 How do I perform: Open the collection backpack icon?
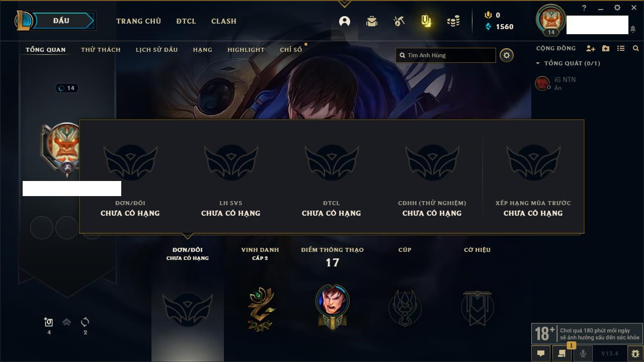pyautogui.click(x=372, y=21)
